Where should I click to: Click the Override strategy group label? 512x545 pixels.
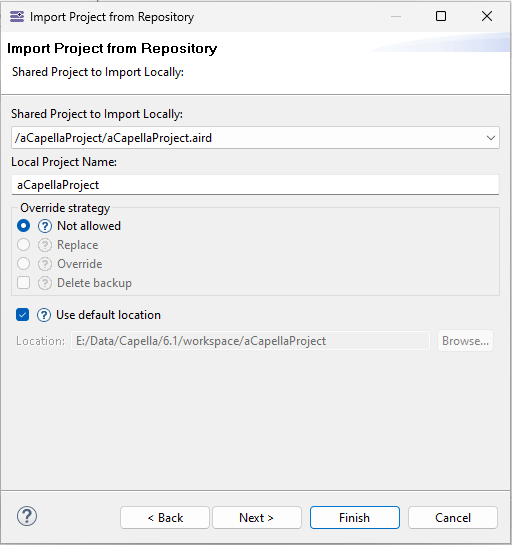point(65,208)
